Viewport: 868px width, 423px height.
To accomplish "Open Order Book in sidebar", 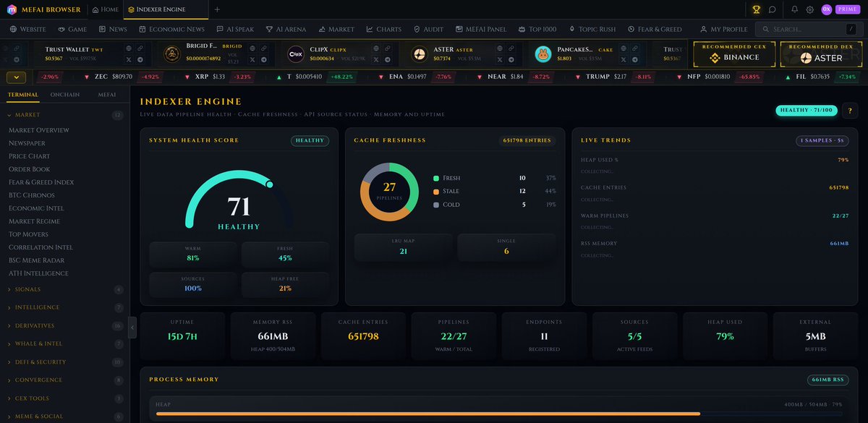I will (29, 169).
